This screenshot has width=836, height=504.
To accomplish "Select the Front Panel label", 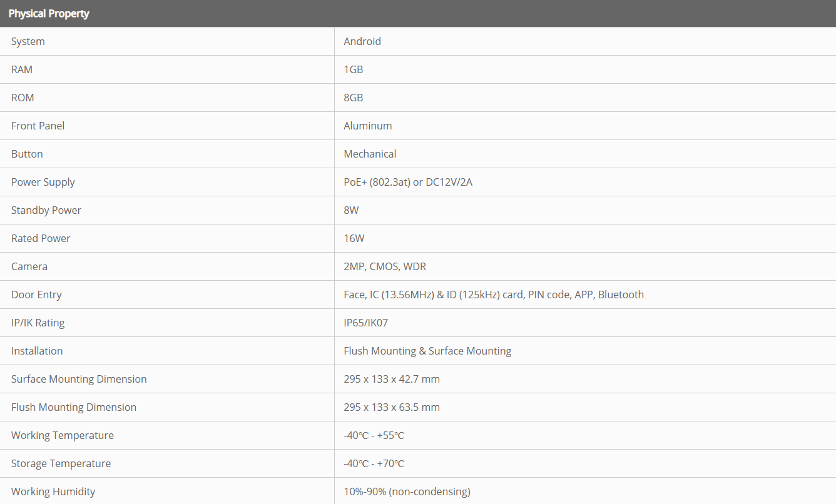I will click(x=38, y=126).
